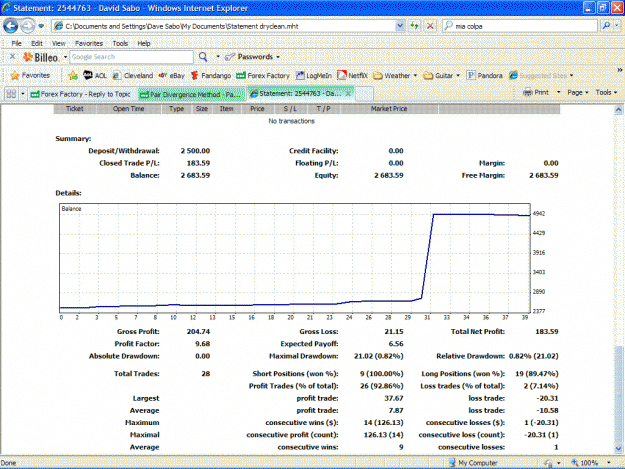The width and height of the screenshot is (625, 469).
Task: Click into the Google Search field
Action: [x=132, y=57]
